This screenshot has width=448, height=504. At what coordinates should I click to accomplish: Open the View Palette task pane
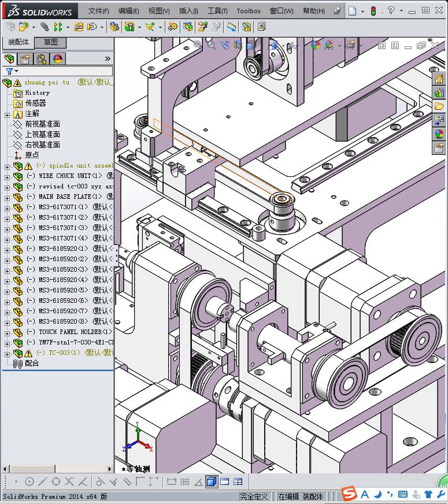coord(439,120)
